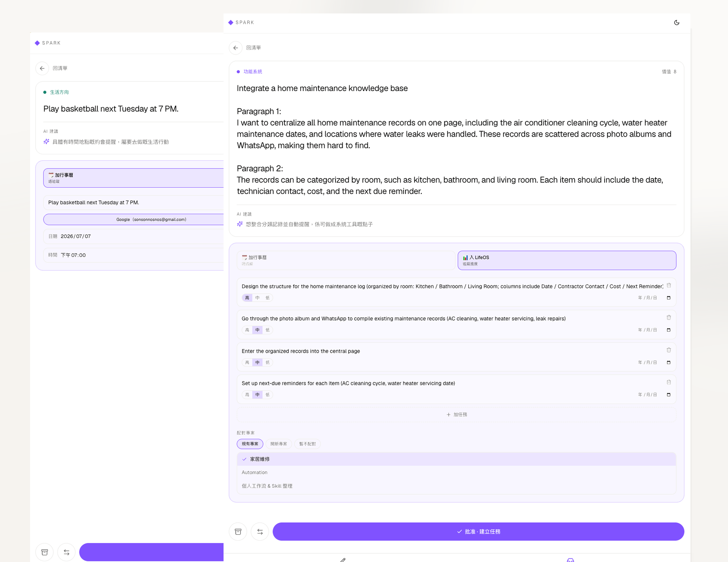
Task: Choose 現有專案 project pairing
Action: click(x=250, y=444)
